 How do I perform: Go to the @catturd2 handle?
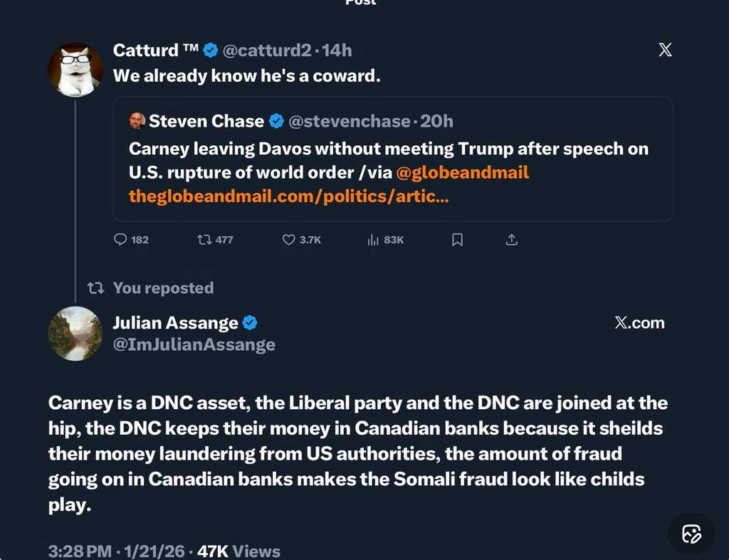(x=269, y=50)
